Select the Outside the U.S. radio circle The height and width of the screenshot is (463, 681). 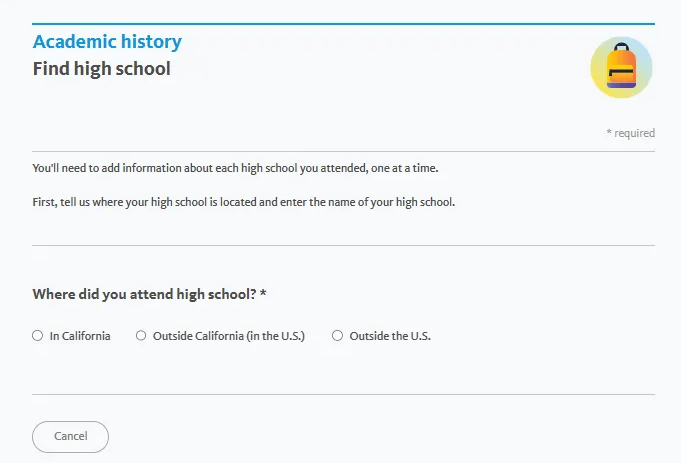tap(337, 336)
